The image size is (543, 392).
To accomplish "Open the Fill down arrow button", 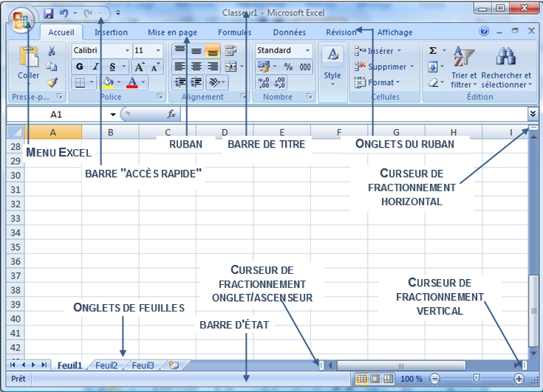I will click(433, 66).
